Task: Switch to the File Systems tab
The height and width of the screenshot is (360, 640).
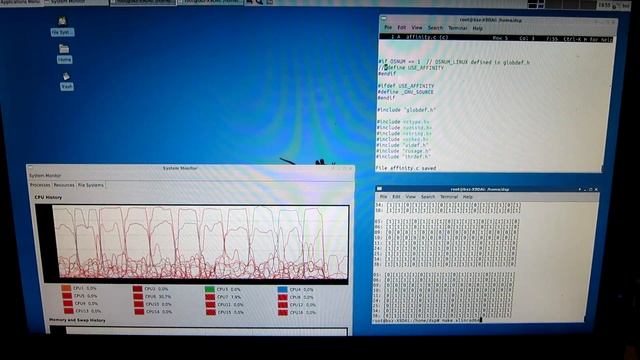Action: click(x=91, y=185)
